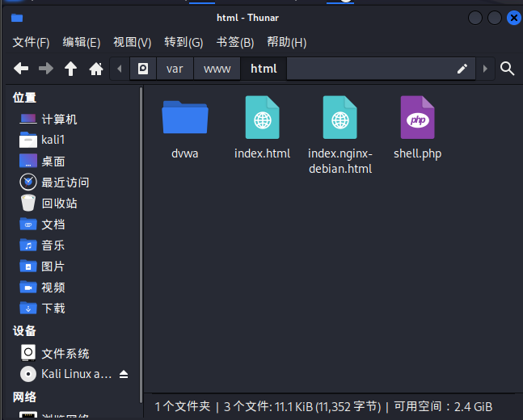Select 下载 downloads in sidebar
This screenshot has width=523, height=420.
tap(53, 308)
